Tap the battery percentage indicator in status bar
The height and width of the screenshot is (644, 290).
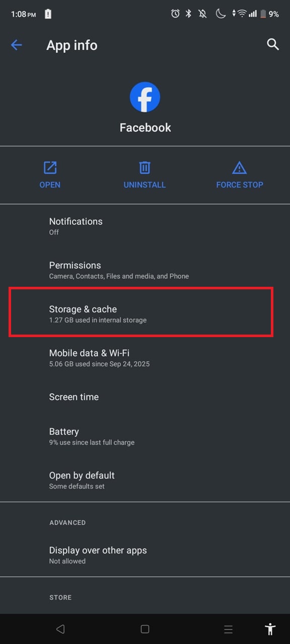(273, 14)
